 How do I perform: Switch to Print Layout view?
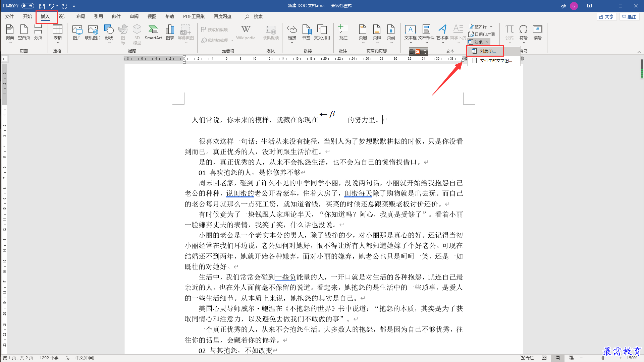point(557,358)
